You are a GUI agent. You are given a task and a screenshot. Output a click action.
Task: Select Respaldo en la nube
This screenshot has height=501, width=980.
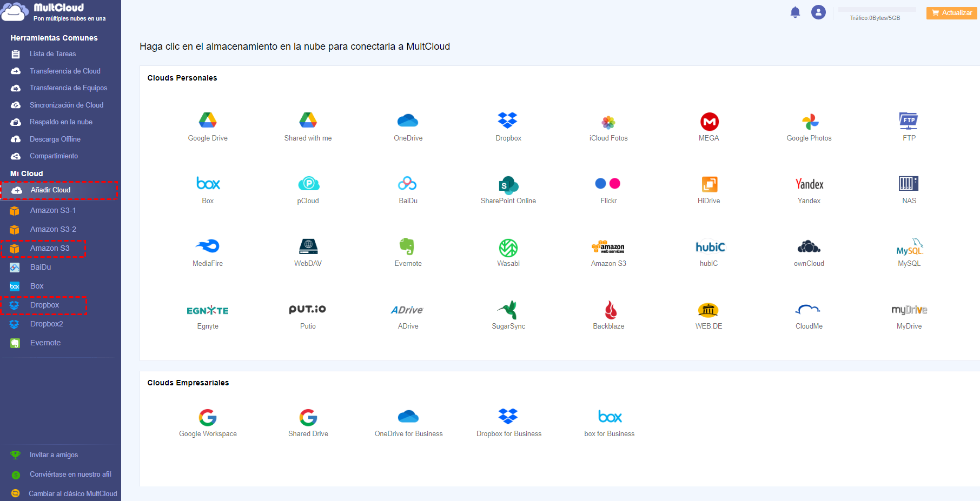61,122
